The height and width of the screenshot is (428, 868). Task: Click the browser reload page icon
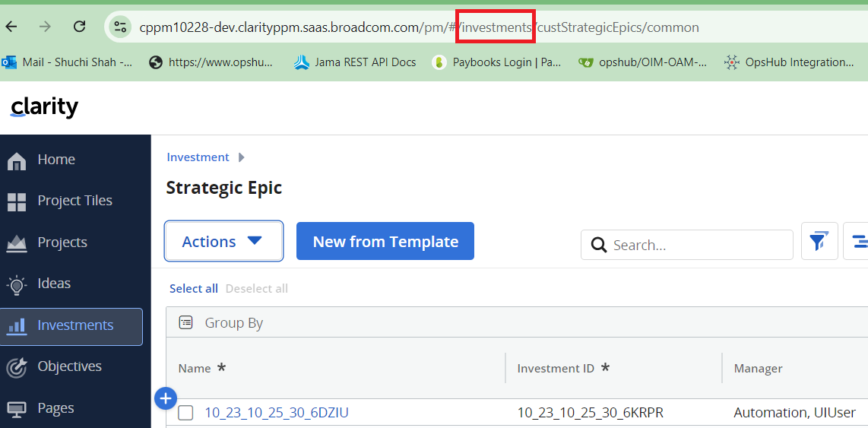[x=79, y=27]
